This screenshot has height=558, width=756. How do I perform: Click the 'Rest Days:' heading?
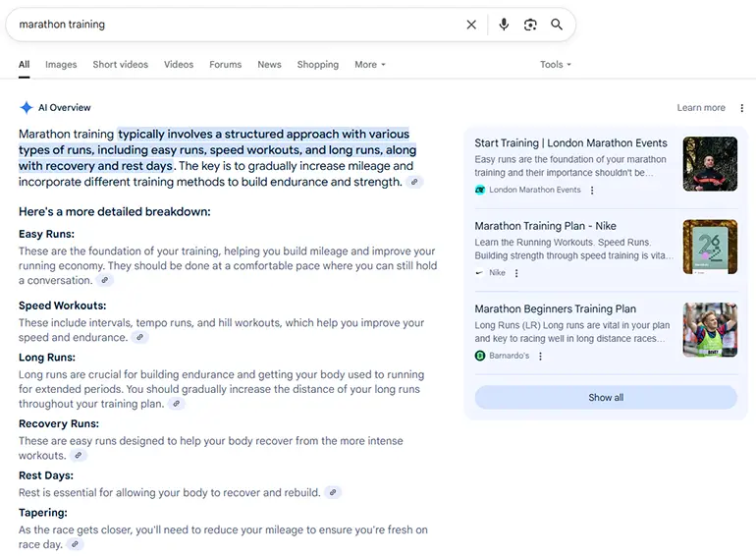pos(46,475)
